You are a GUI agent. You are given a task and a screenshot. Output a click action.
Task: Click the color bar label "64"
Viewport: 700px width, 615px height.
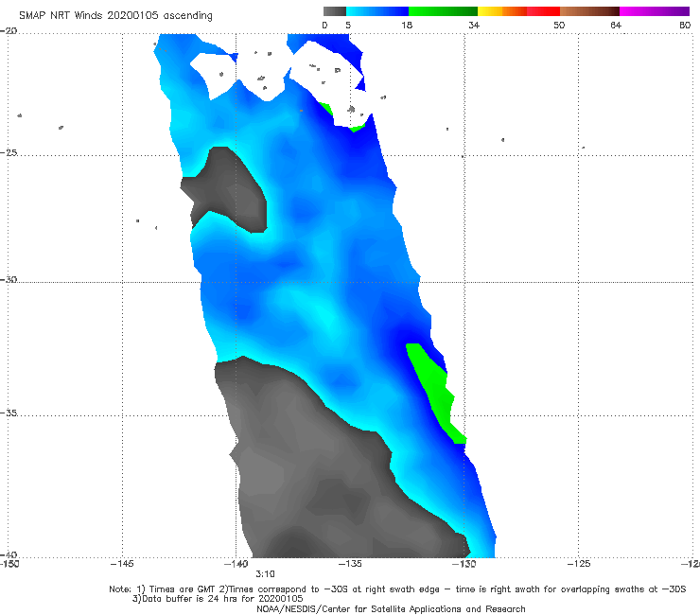coord(616,25)
